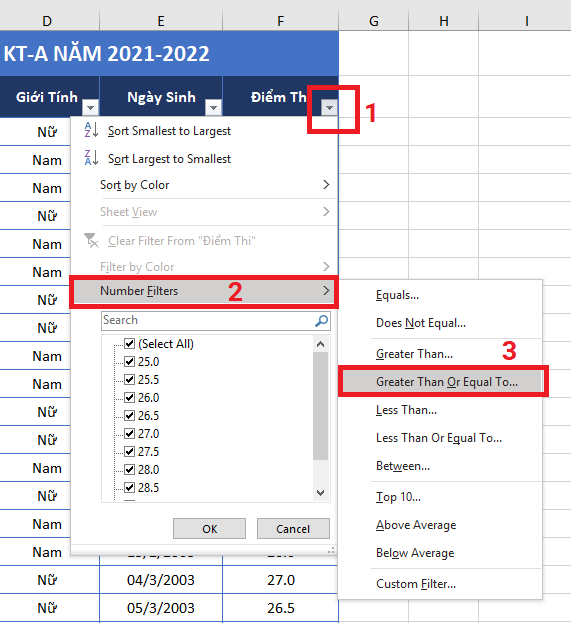The image size is (571, 623).
Task: Select column E header
Action: 161,21
